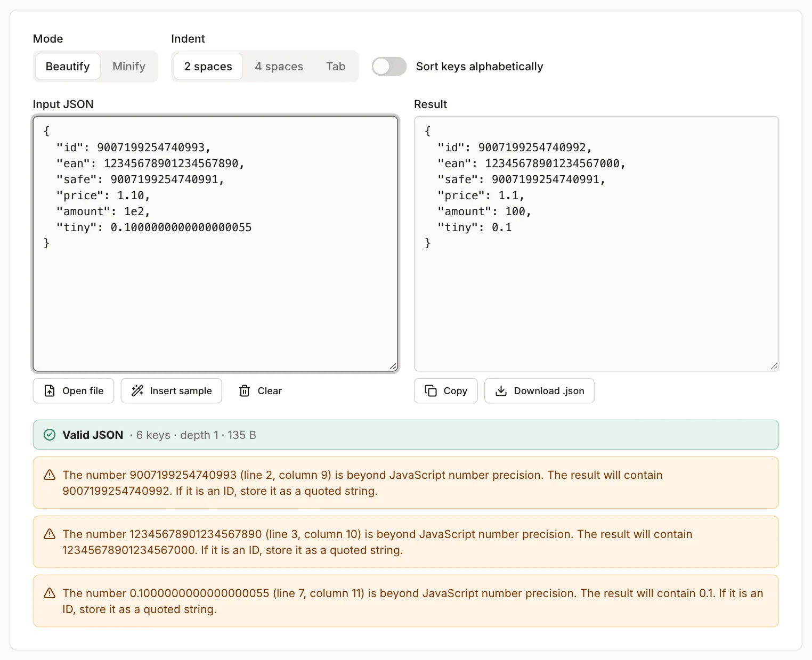
Task: Click the "tiny": 0.1 result line
Action: (x=475, y=227)
